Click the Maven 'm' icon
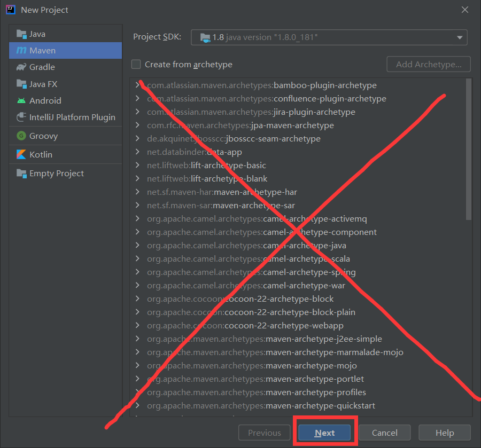Screen dimensions: 481x448 21,50
